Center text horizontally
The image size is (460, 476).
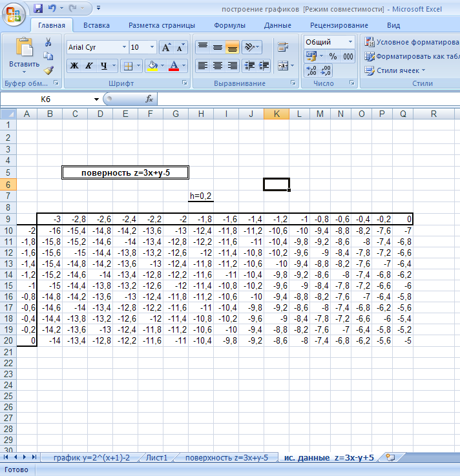click(217, 66)
